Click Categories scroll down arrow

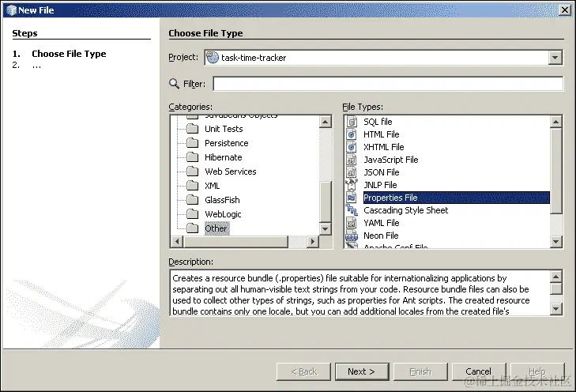tap(325, 229)
